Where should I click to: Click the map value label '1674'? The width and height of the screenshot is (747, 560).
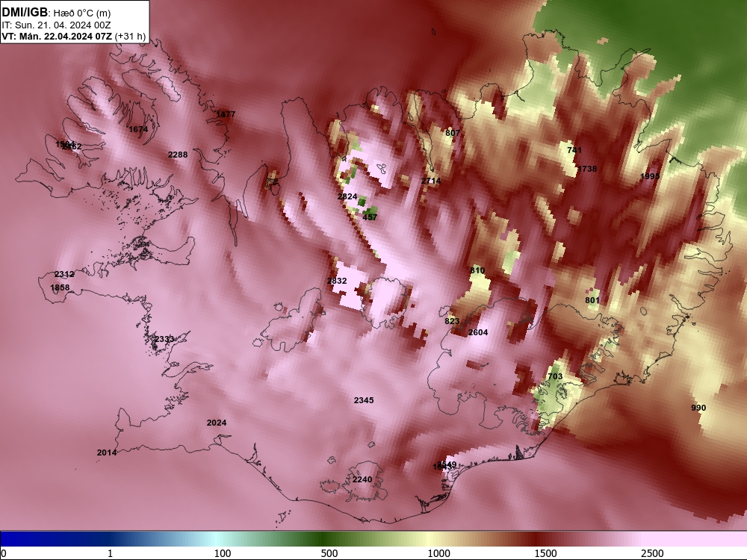click(138, 129)
